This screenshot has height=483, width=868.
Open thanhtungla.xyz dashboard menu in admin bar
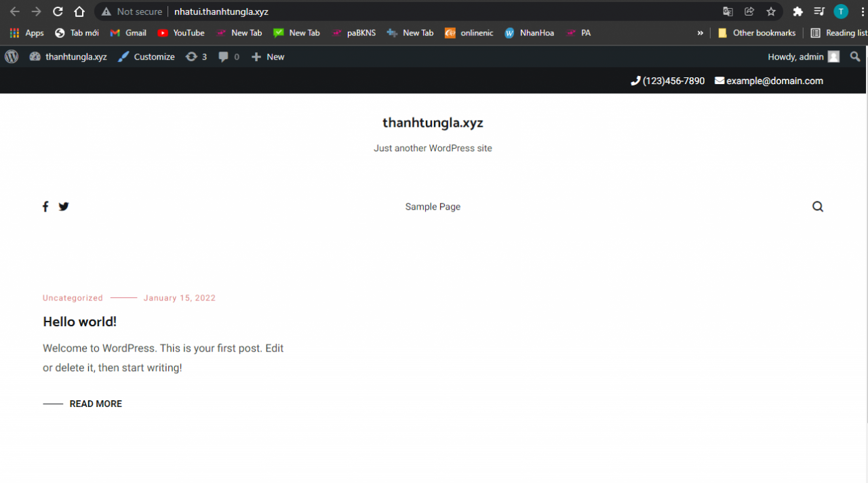coord(68,57)
